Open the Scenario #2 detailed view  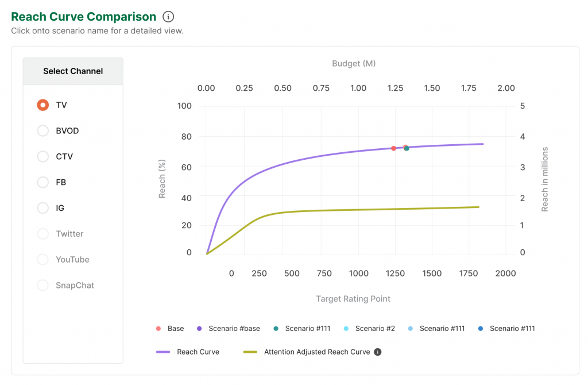coord(375,329)
